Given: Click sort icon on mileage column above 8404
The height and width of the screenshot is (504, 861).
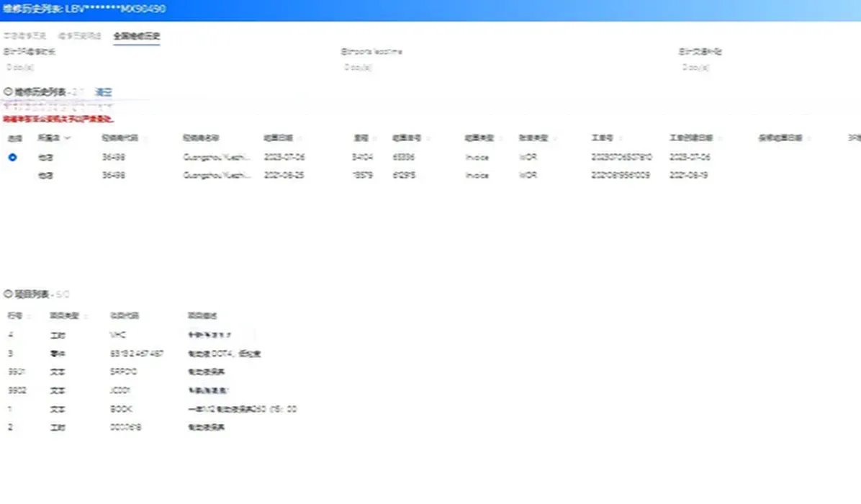Looking at the screenshot, I should pyautogui.click(x=374, y=138).
